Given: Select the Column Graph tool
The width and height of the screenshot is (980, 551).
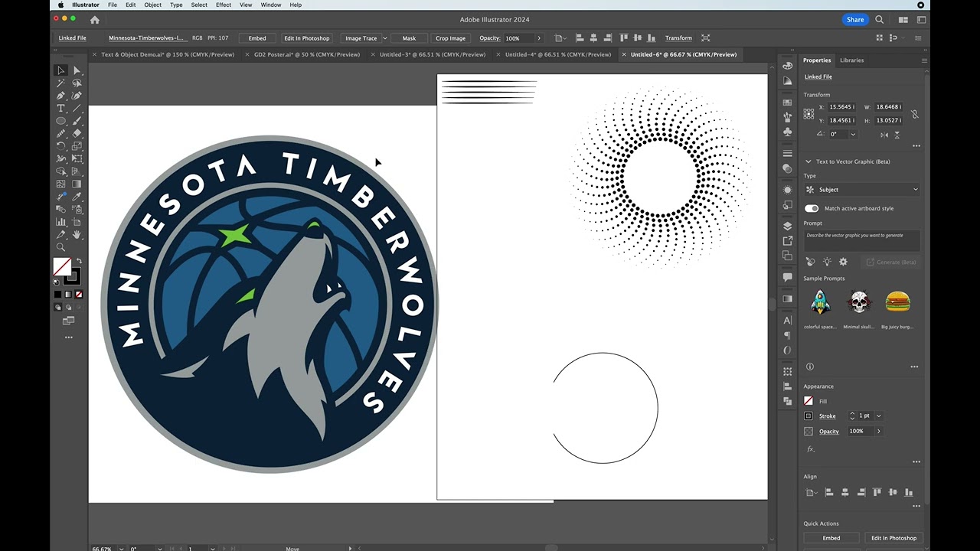Looking at the screenshot, I should click(60, 221).
